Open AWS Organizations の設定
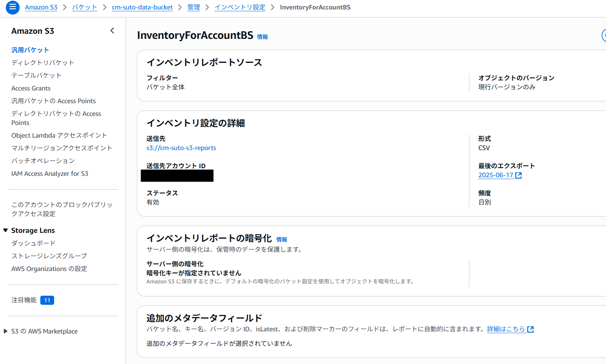This screenshot has width=606, height=364. pyautogui.click(x=49, y=269)
